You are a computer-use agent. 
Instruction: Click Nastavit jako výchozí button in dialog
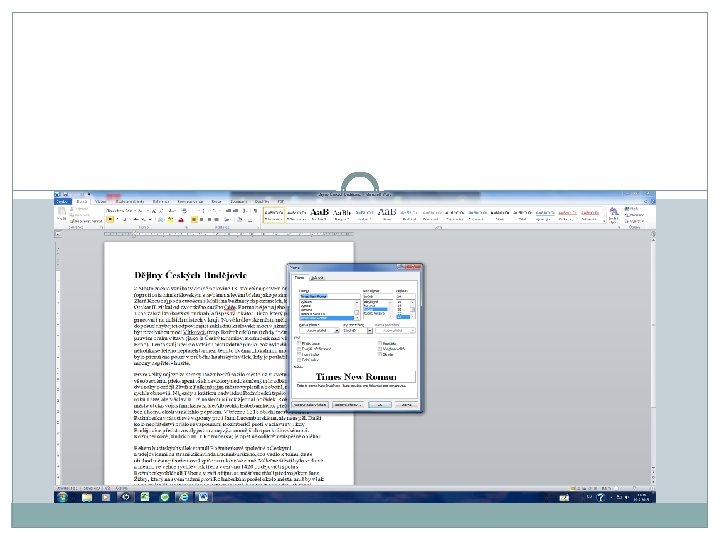point(310,405)
